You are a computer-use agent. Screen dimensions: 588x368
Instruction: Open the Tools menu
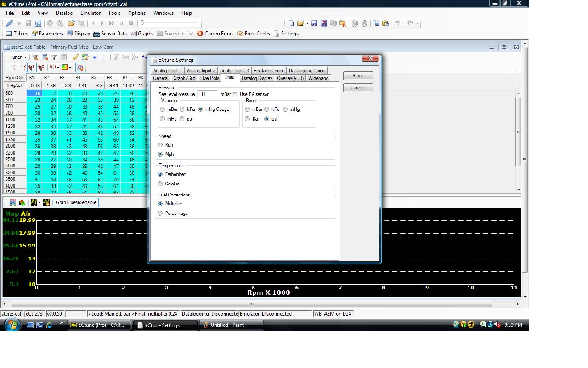pos(114,13)
